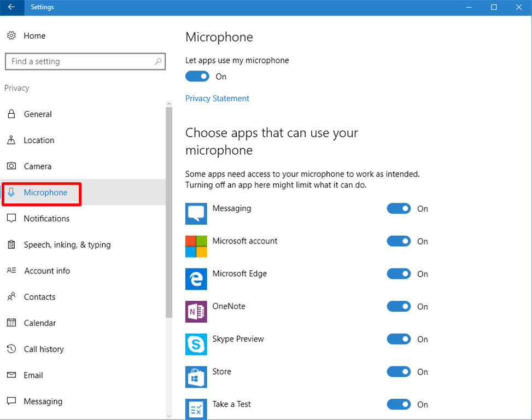Click the Microsoft account logo icon

(x=196, y=246)
